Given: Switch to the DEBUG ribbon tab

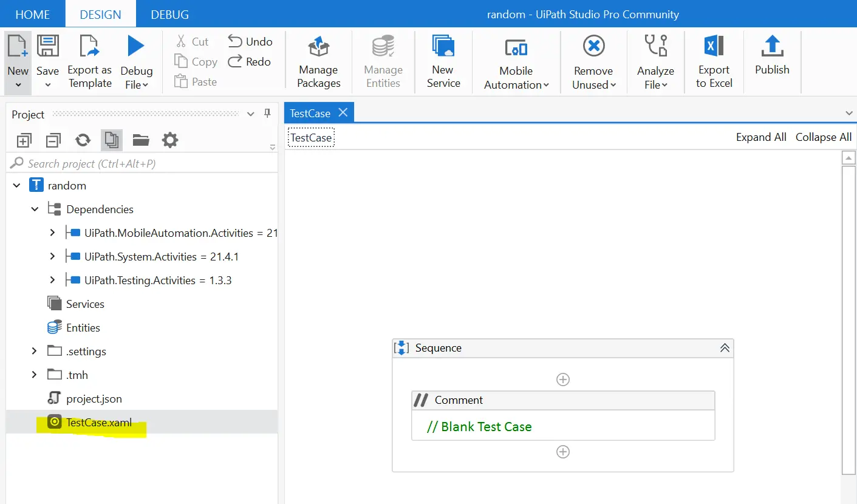Looking at the screenshot, I should point(169,14).
